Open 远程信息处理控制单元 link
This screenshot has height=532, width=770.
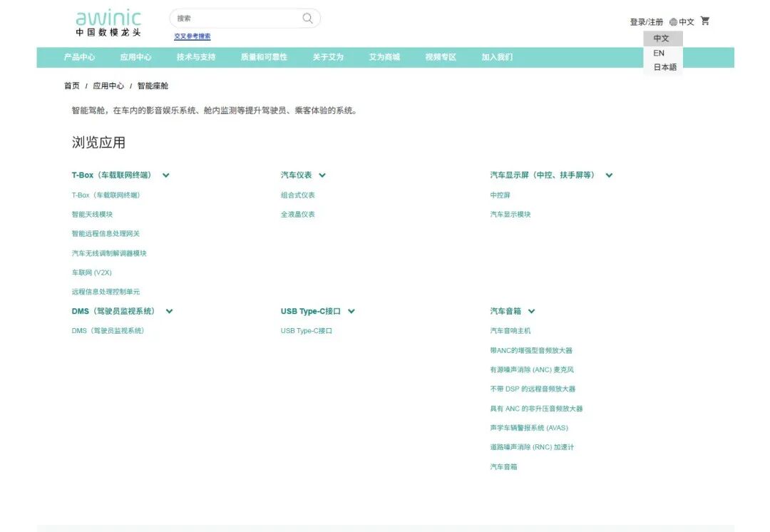(106, 292)
